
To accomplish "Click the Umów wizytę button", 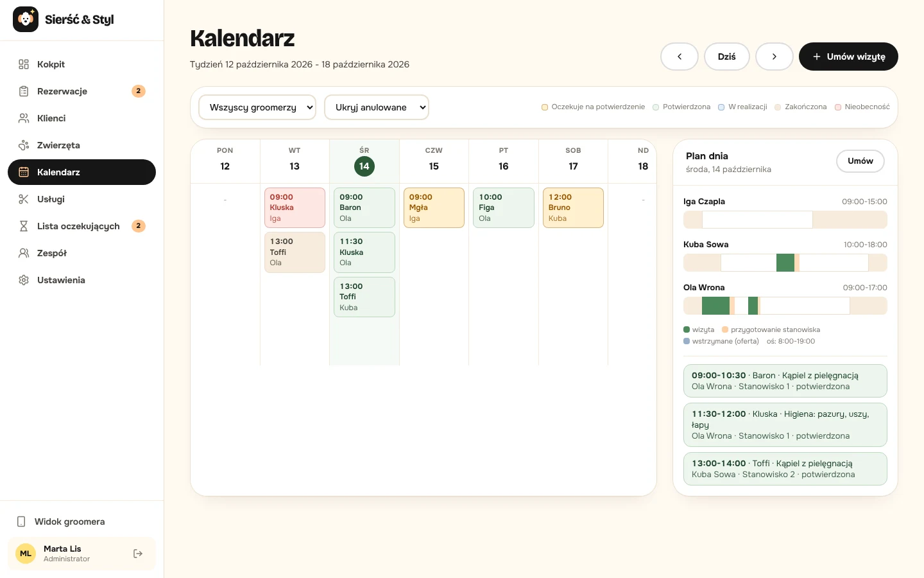I will pyautogui.click(x=848, y=57).
